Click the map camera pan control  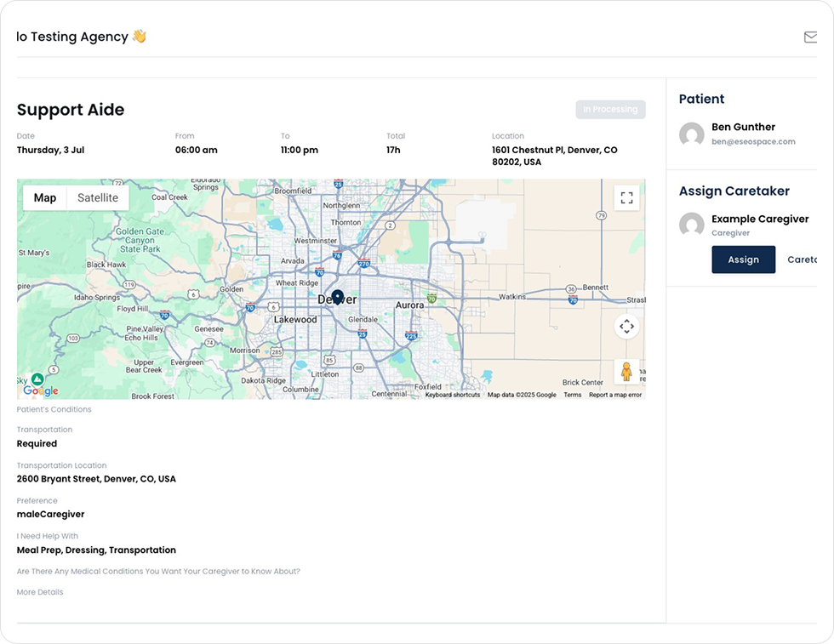point(626,326)
